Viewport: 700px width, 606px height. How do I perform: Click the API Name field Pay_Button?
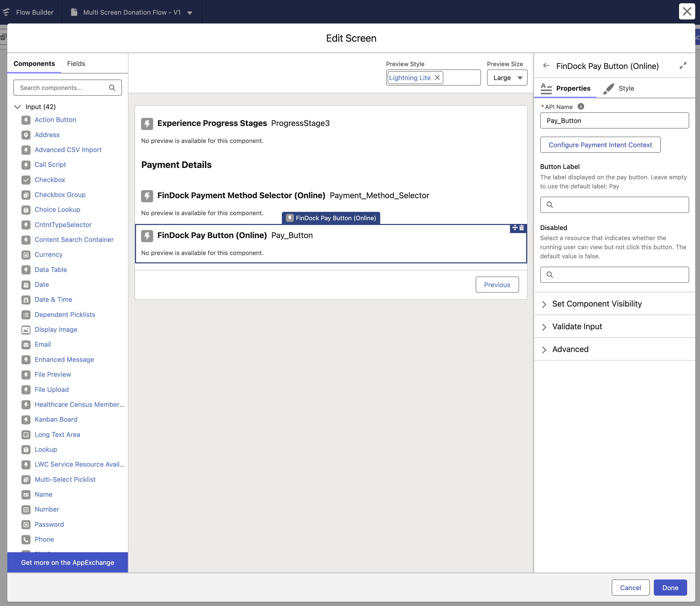pos(614,121)
